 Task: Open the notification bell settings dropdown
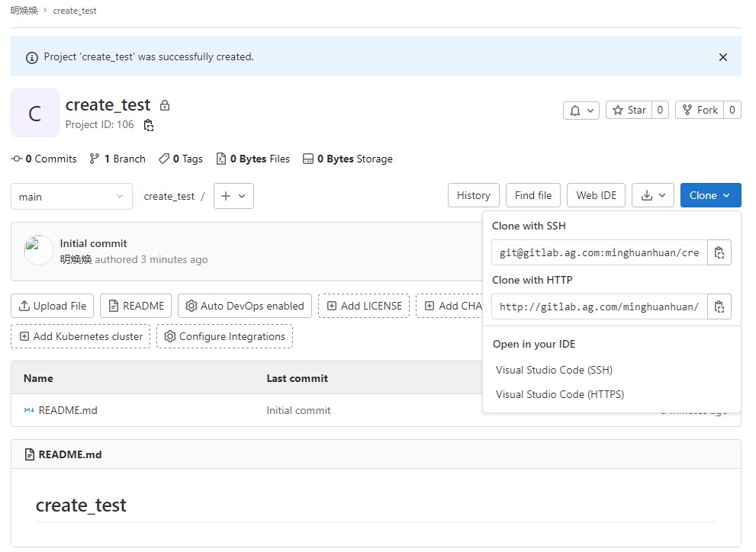click(581, 111)
